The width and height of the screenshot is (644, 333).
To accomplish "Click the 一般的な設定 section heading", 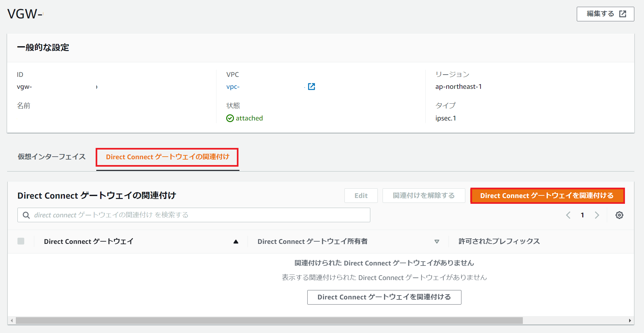I will (43, 47).
